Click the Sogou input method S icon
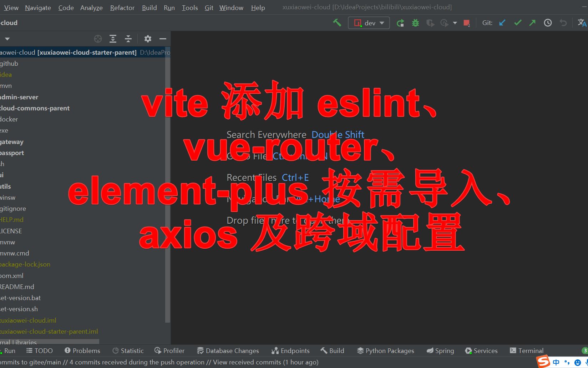Viewport: 588px width, 368px height. click(x=543, y=362)
